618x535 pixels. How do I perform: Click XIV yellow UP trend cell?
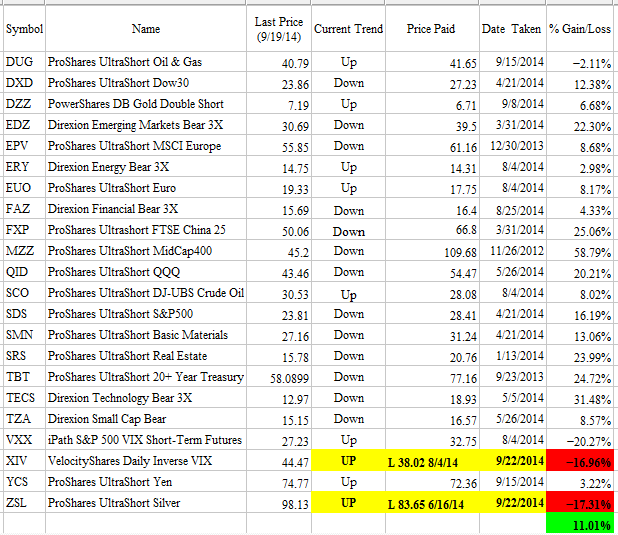pos(348,461)
